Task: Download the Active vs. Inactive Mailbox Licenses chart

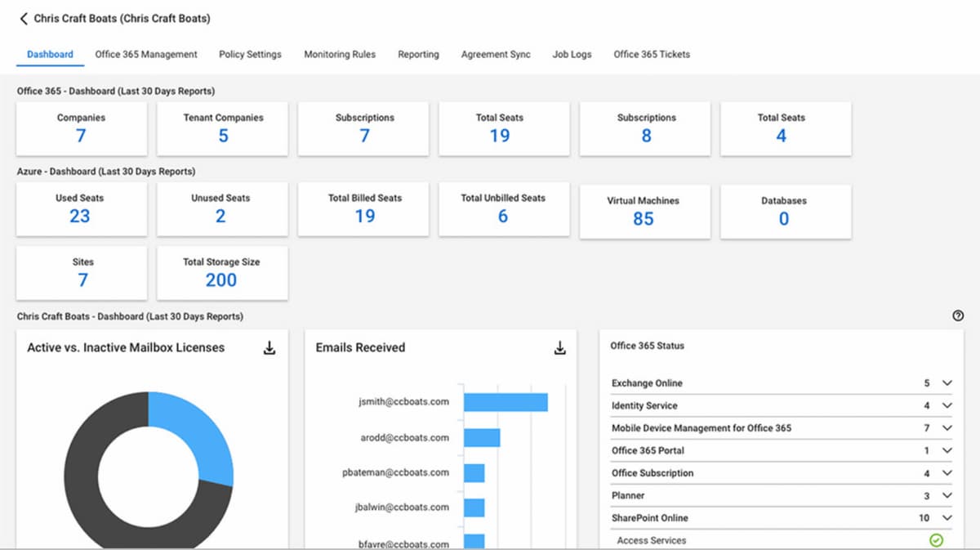Action: click(x=269, y=348)
